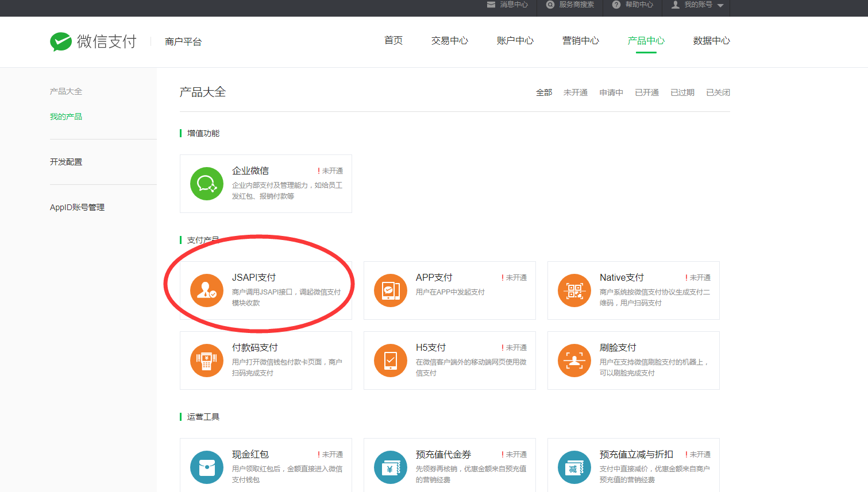Click the H5支付 phone icon
868x492 pixels.
(x=391, y=361)
